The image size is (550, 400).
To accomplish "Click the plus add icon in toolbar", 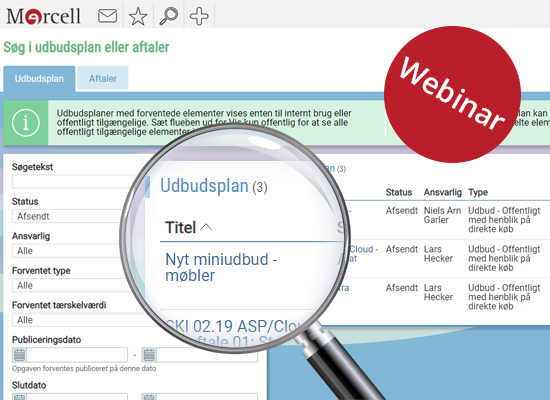I will [199, 16].
